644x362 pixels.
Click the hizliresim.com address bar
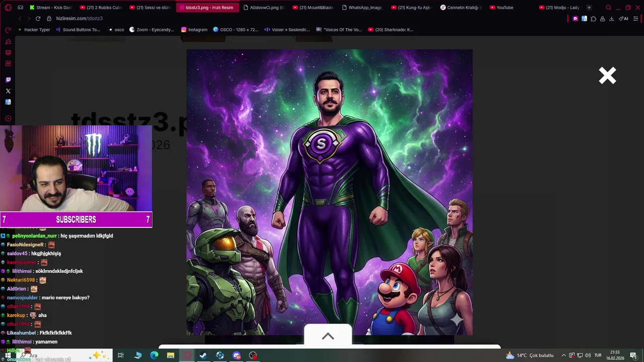(79, 19)
